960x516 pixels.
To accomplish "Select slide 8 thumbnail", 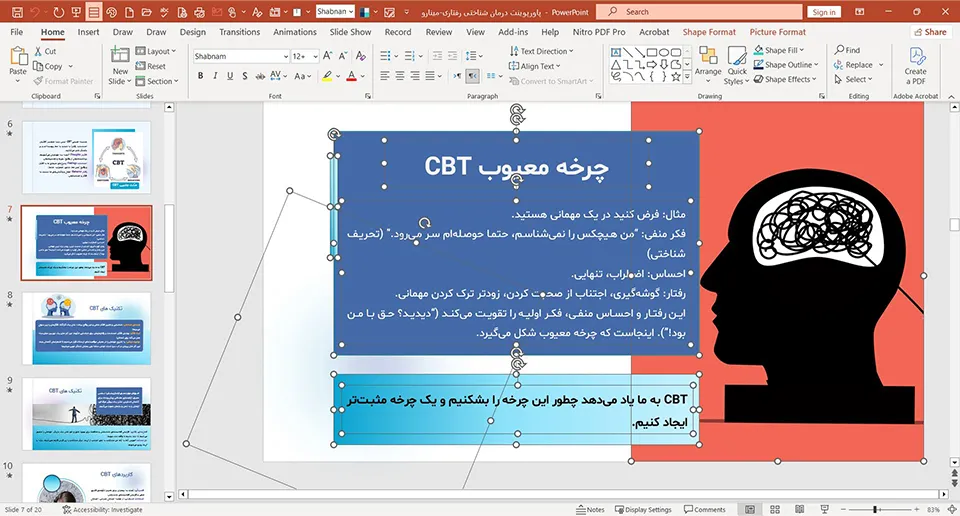I will click(86, 328).
